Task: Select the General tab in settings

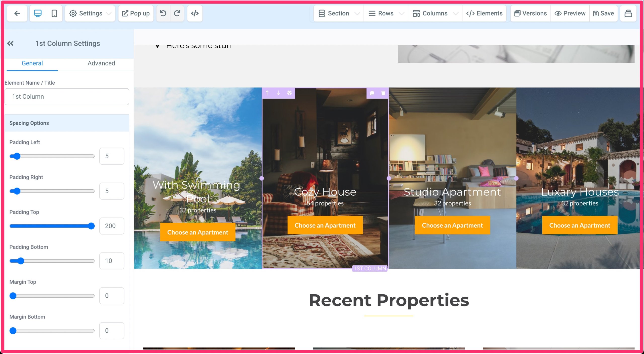Action: (32, 63)
